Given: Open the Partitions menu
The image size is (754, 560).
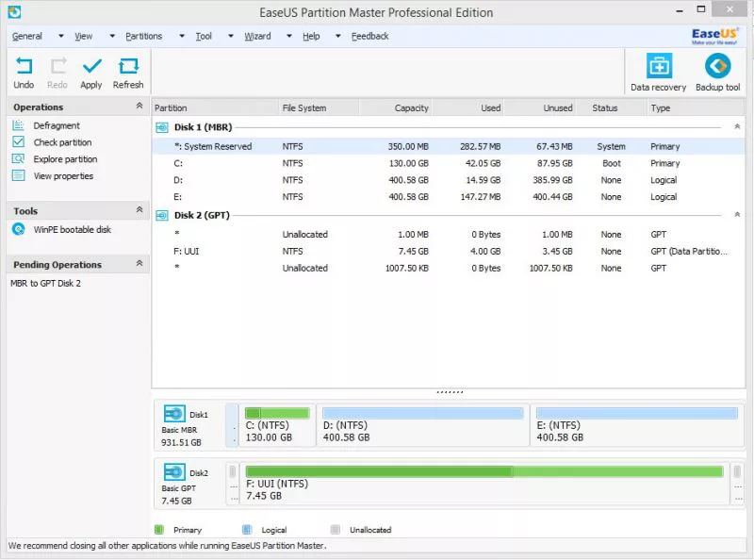Looking at the screenshot, I should [x=144, y=36].
